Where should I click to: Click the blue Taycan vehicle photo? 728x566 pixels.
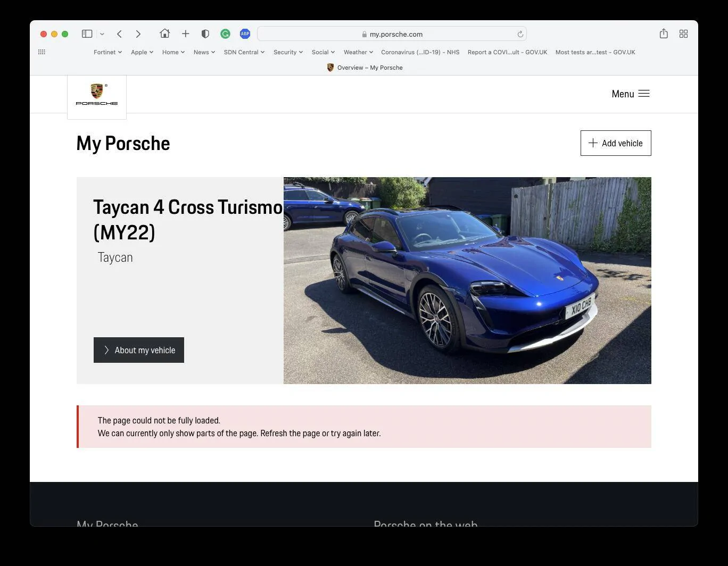[467, 280]
